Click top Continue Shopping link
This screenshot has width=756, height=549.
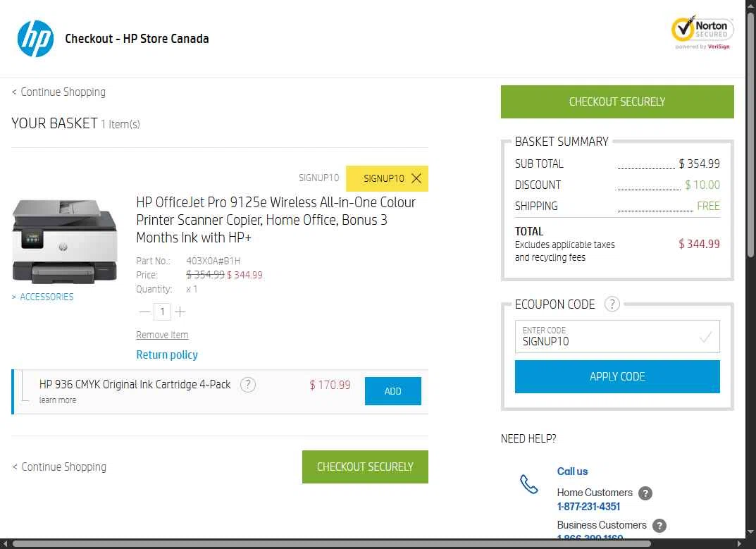(58, 92)
